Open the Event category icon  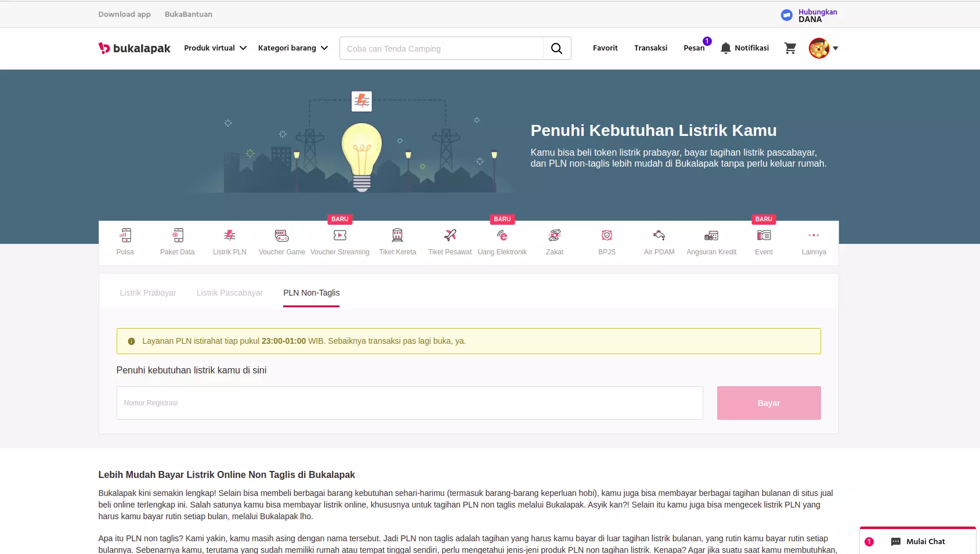pos(764,235)
